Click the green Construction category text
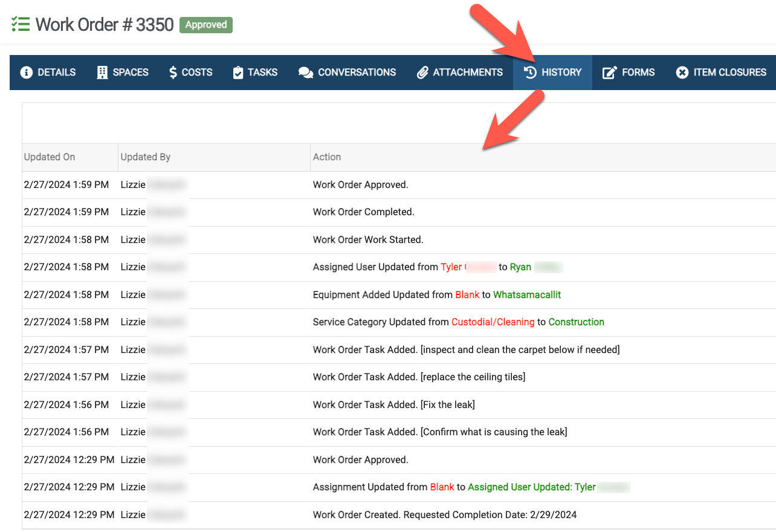 click(576, 322)
